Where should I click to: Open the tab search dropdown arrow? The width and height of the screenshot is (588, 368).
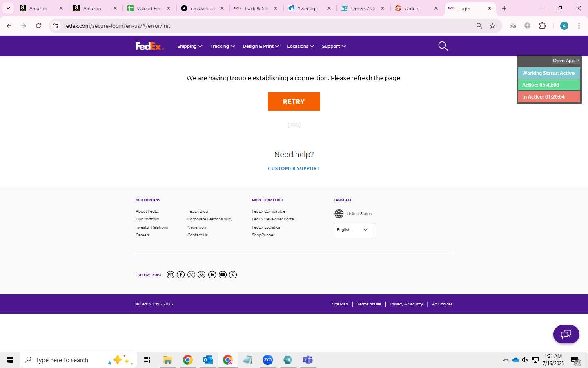[8, 8]
